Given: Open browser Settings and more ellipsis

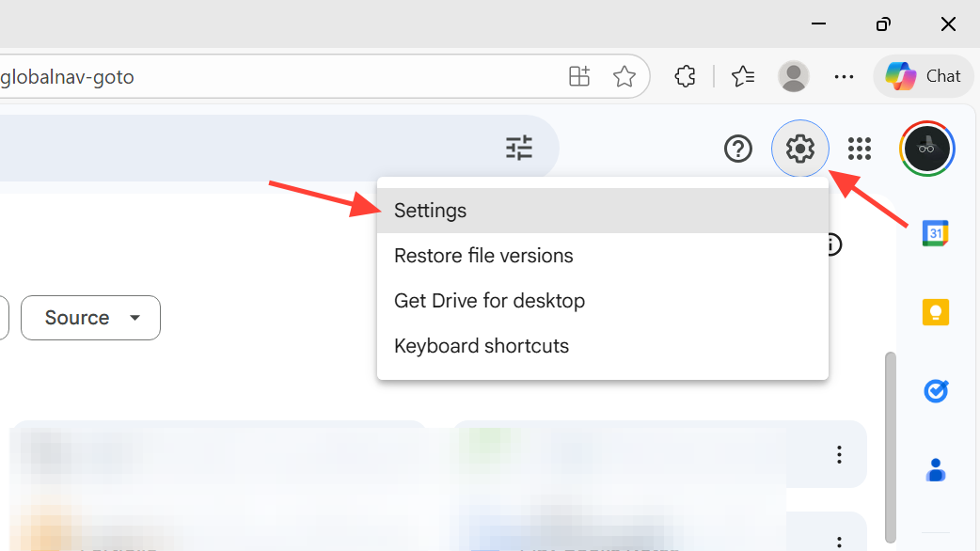Looking at the screenshot, I should (x=844, y=76).
